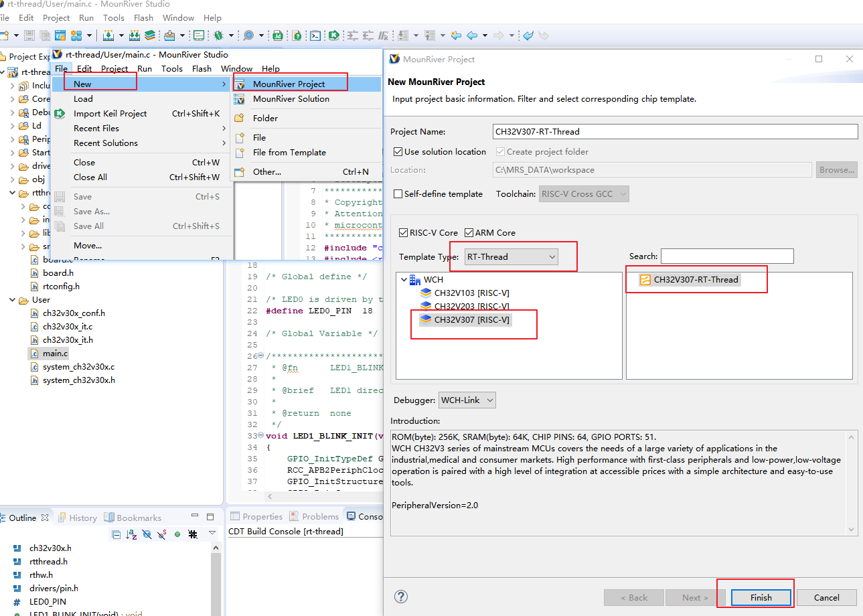Click the template Search input field
The width and height of the screenshot is (863, 616).
727,256
